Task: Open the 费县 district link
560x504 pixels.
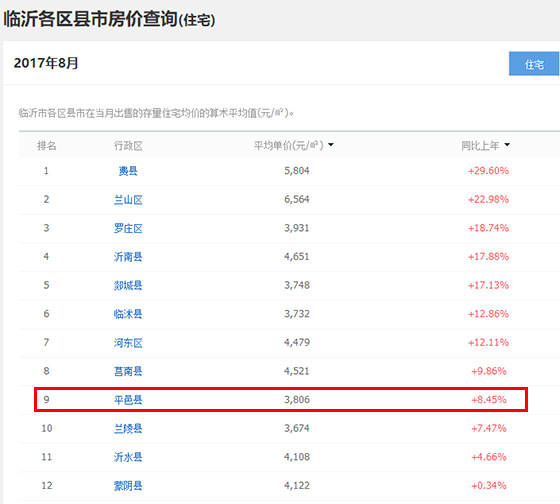Action: point(128,171)
